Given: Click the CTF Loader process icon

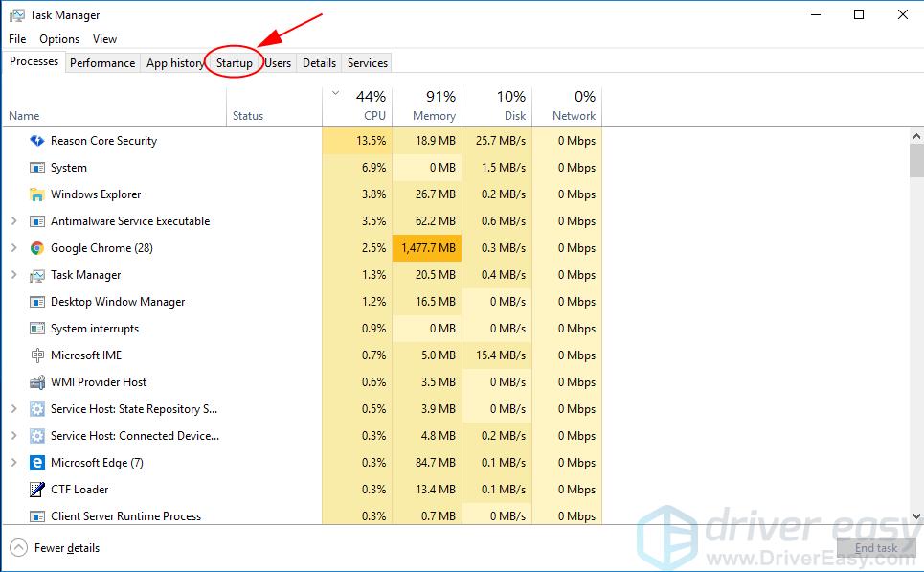Looking at the screenshot, I should pos(37,490).
